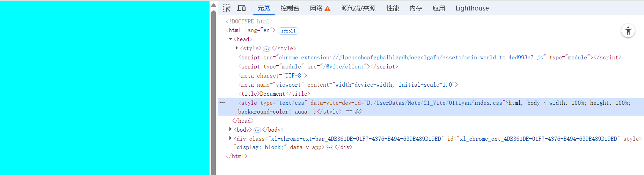The image size is (644, 175).
Task: Switch to the 应用 tab
Action: (439, 8)
